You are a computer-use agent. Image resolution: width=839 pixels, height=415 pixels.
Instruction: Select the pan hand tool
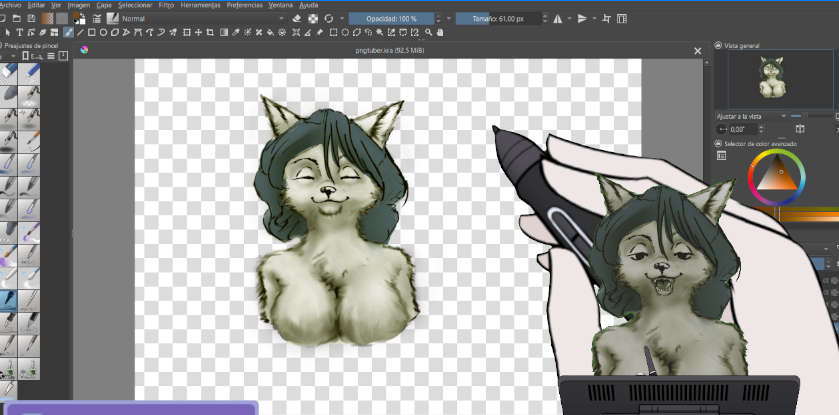coord(440,33)
